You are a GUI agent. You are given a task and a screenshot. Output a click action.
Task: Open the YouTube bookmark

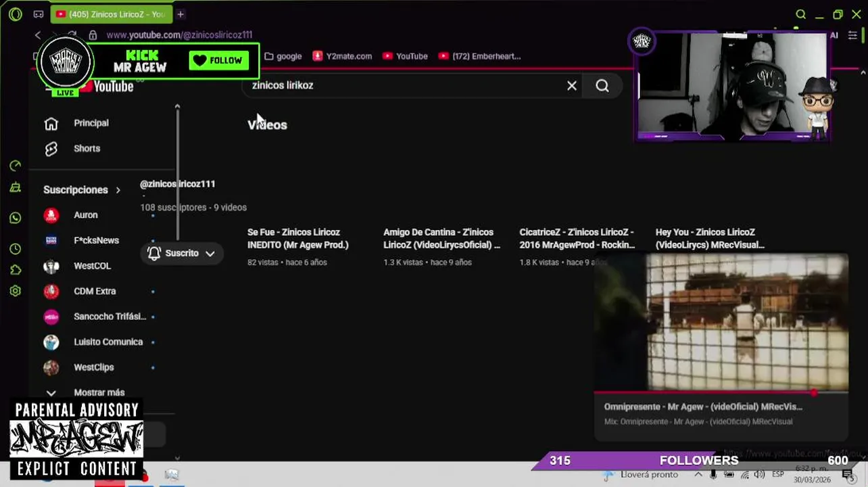(405, 56)
